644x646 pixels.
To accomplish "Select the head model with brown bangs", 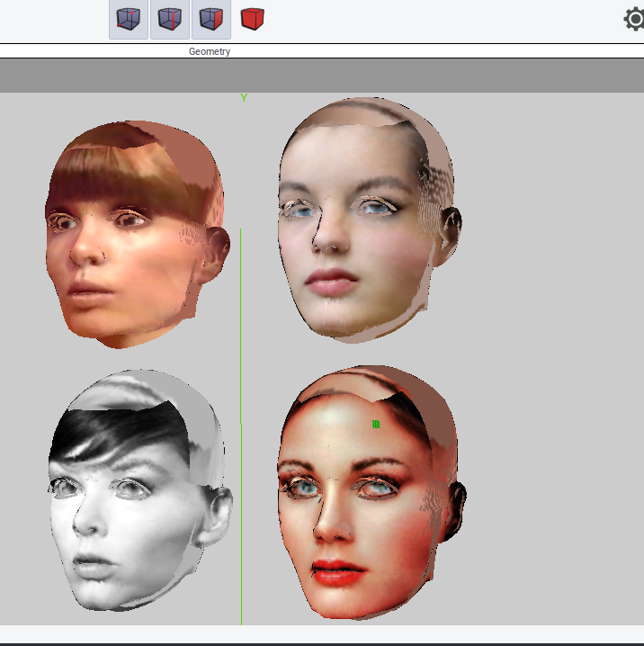I will pyautogui.click(x=137, y=235).
